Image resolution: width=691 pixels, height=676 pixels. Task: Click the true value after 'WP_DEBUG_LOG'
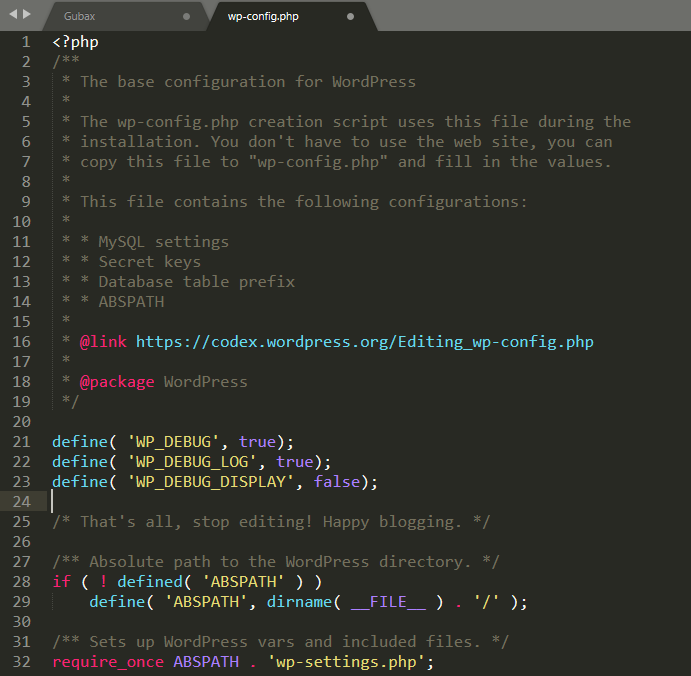point(294,462)
